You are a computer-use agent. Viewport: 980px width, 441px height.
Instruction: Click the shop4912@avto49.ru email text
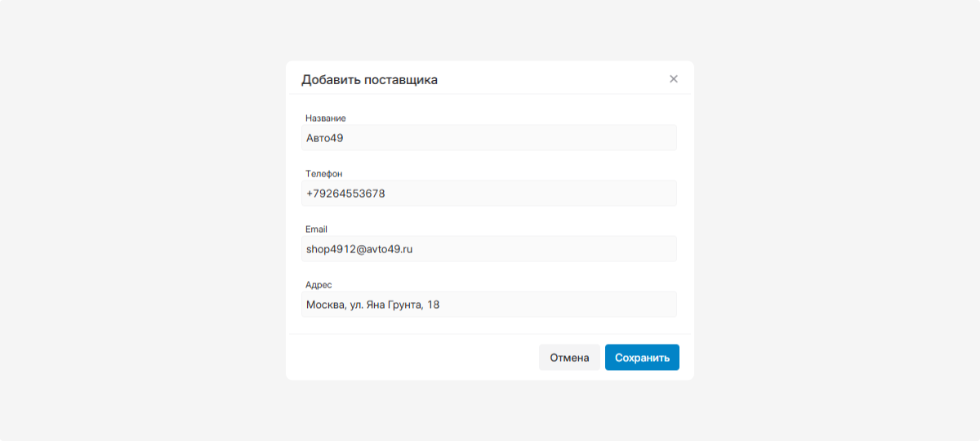(359, 249)
